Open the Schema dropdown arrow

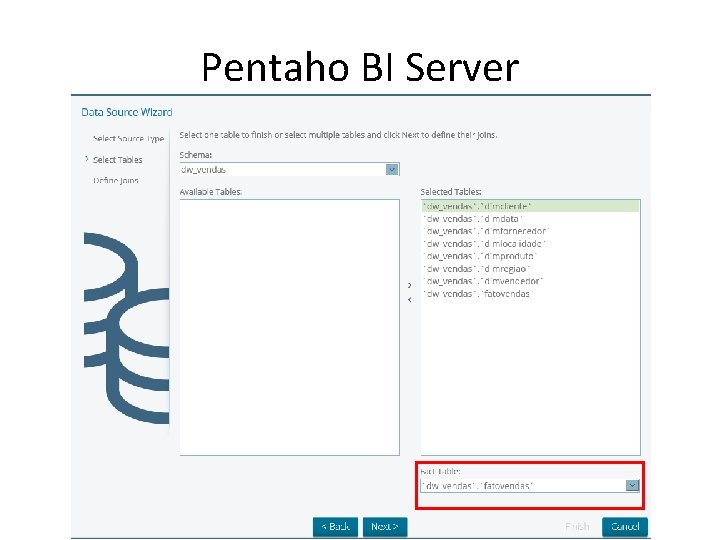point(392,169)
